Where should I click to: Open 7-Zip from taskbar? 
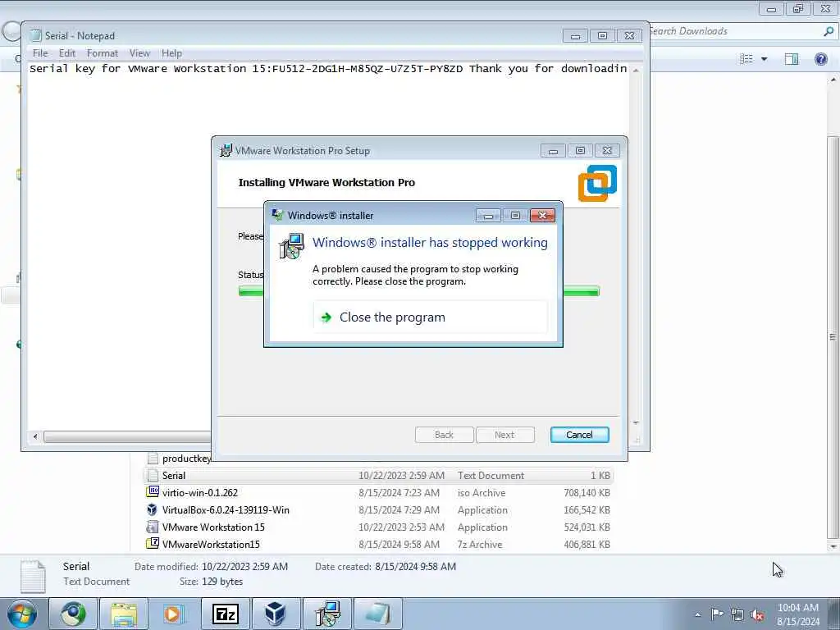[x=225, y=614]
